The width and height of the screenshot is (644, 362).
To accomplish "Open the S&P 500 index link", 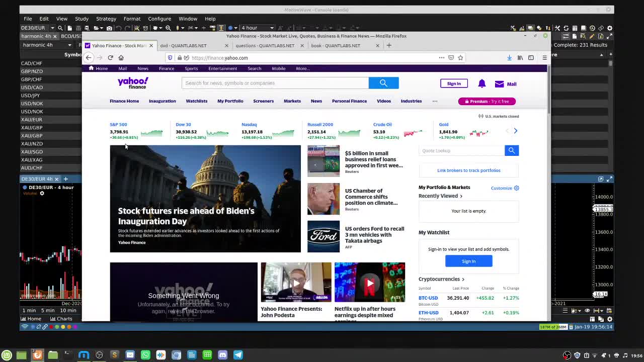I will coord(118,125).
